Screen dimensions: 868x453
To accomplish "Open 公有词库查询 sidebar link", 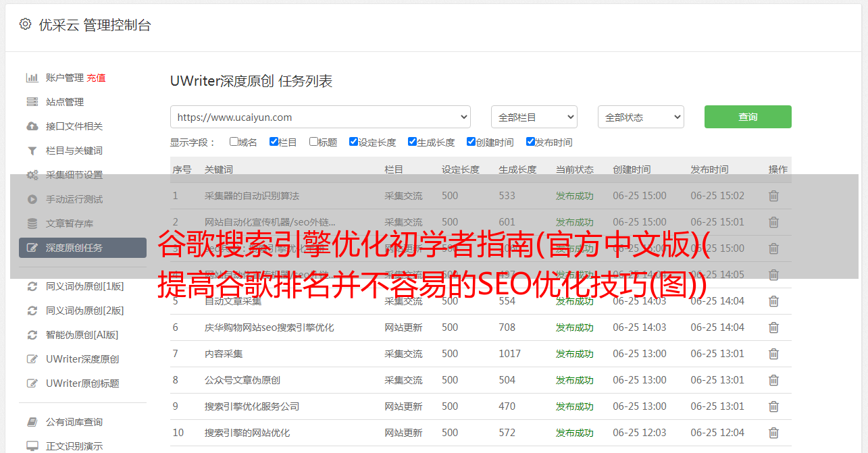I will point(74,422).
